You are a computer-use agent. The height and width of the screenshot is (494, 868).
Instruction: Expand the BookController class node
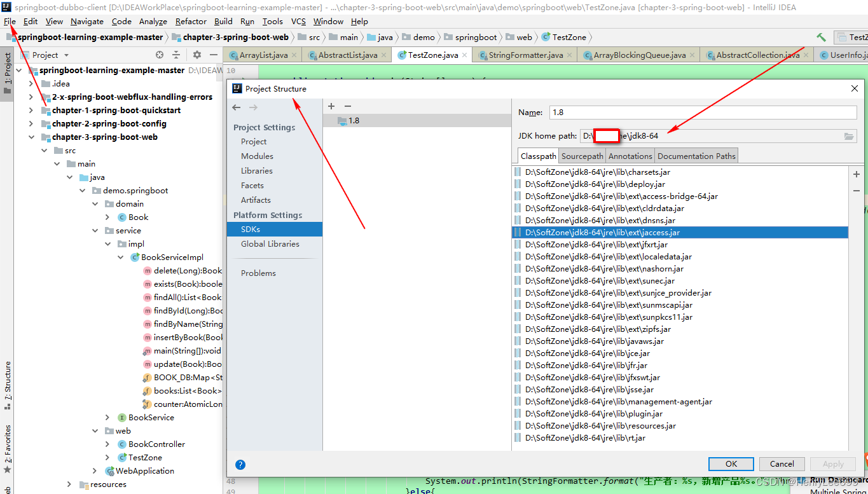coord(107,444)
